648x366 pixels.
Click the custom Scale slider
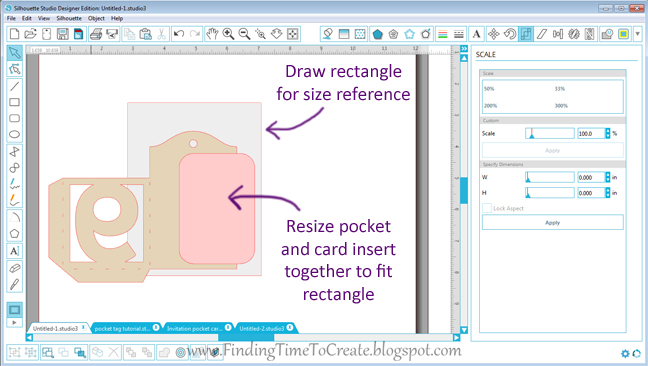[x=550, y=133]
